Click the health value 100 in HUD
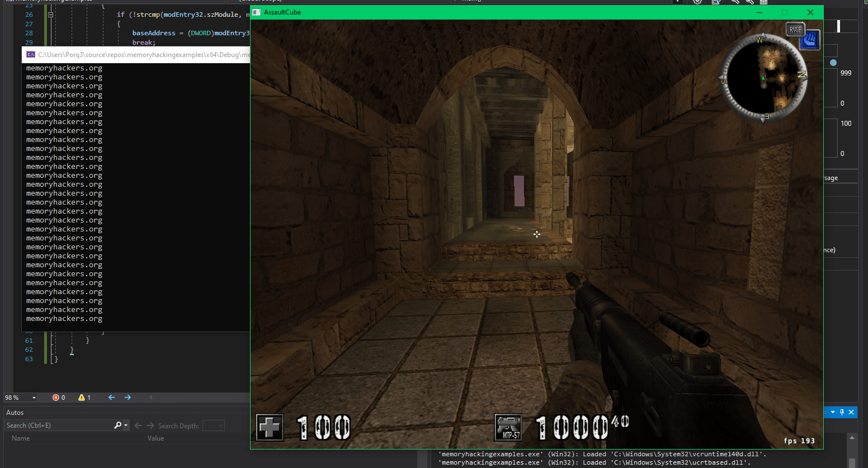The image size is (868, 468). [x=323, y=428]
